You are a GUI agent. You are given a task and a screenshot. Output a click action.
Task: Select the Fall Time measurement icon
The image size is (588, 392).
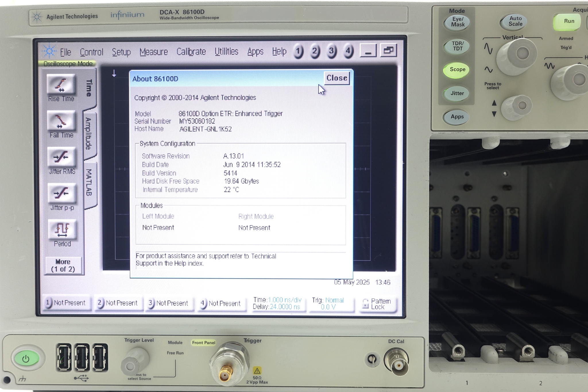(x=61, y=121)
